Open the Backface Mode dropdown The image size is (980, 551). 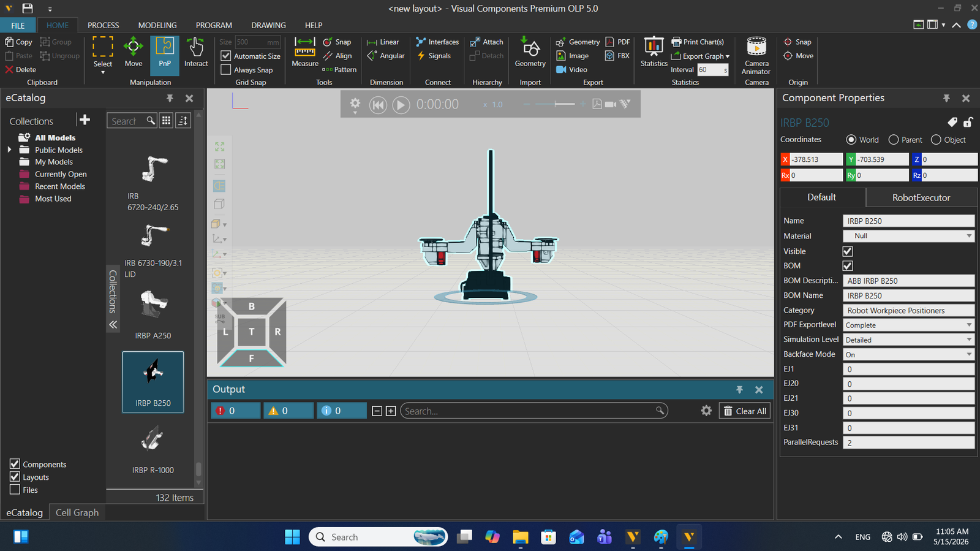tap(908, 354)
